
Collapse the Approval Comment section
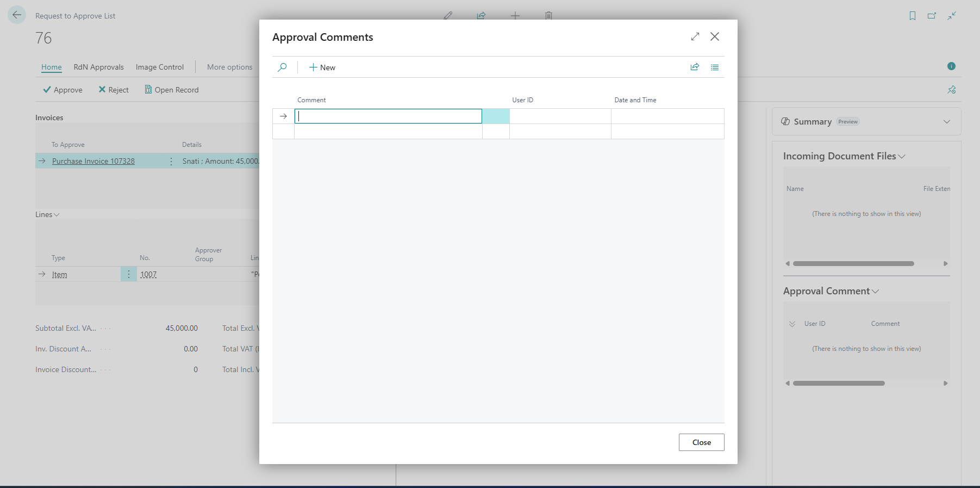point(876,292)
